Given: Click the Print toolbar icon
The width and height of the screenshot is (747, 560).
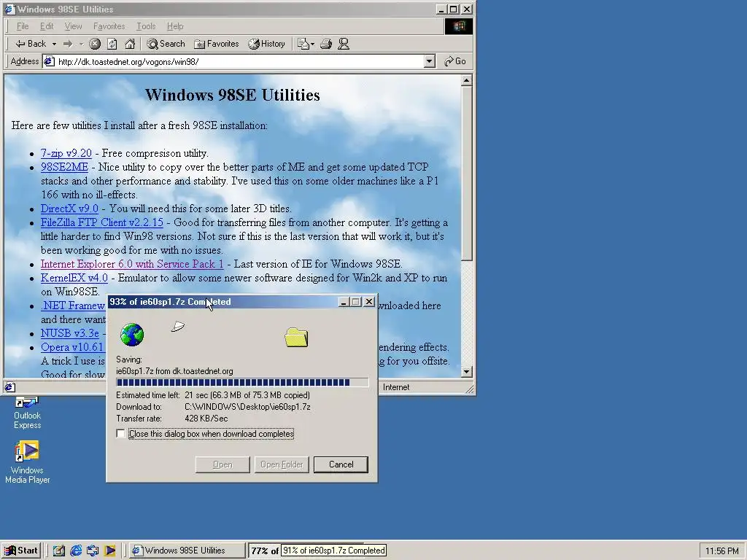Looking at the screenshot, I should pyautogui.click(x=326, y=44).
